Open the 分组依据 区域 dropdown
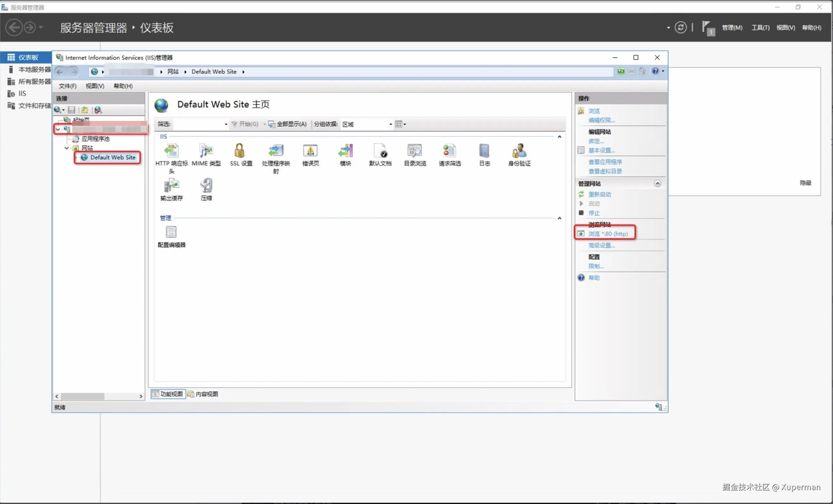Viewport: 833px width, 504px height. [391, 124]
